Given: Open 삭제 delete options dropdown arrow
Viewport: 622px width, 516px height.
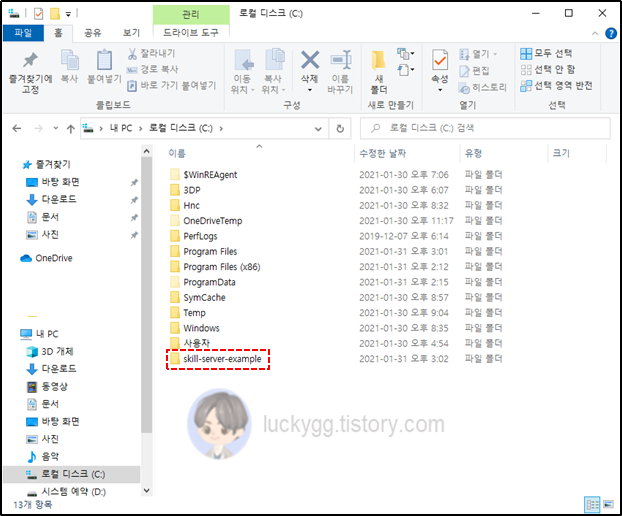Looking at the screenshot, I should (310, 90).
